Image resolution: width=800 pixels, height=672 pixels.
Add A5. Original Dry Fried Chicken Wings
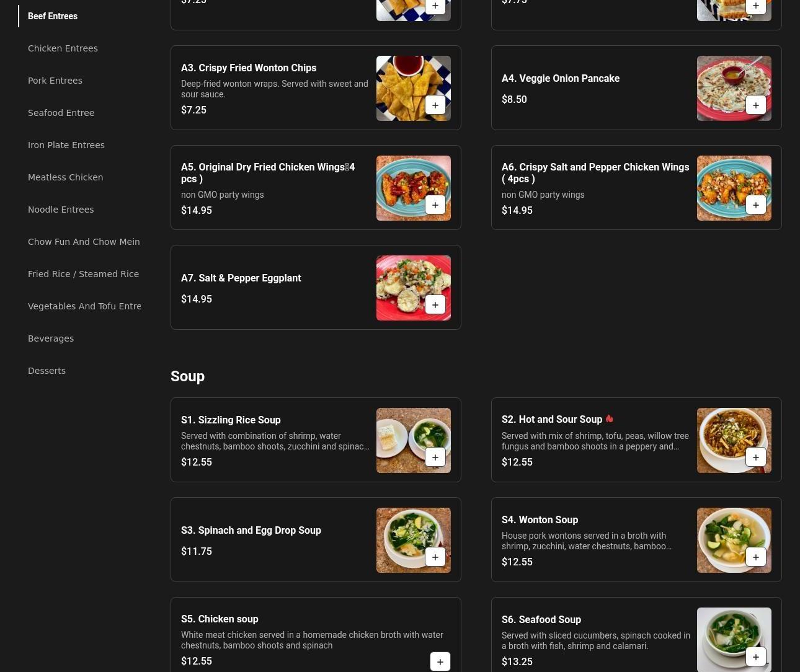click(435, 205)
